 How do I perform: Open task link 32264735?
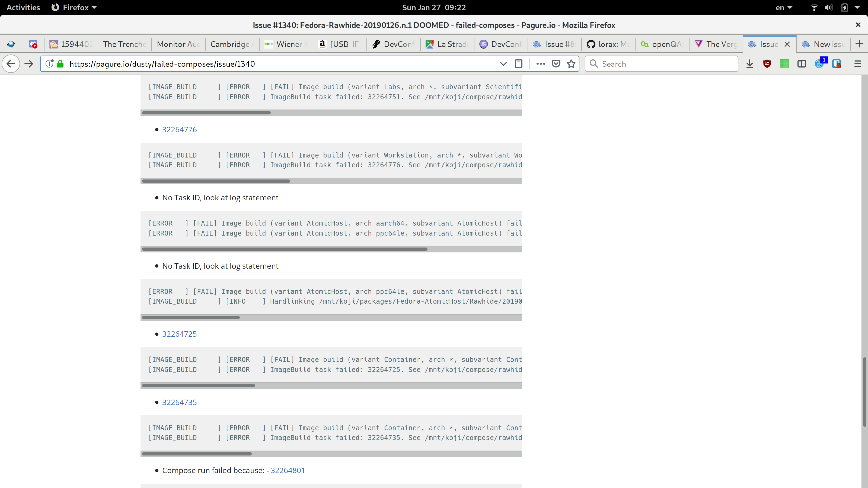(x=179, y=402)
